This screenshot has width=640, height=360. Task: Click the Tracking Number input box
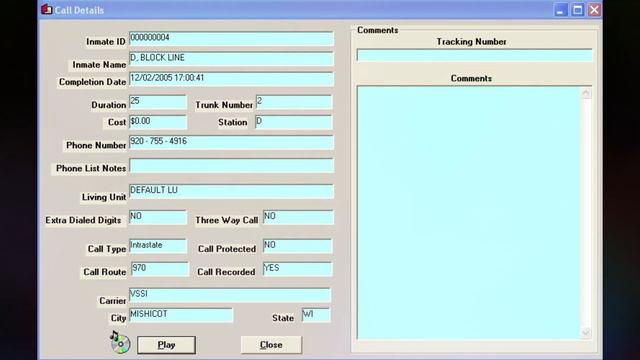point(474,55)
